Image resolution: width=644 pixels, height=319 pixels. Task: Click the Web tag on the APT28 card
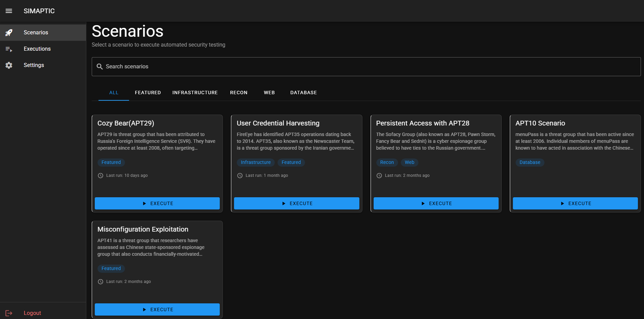pyautogui.click(x=409, y=162)
